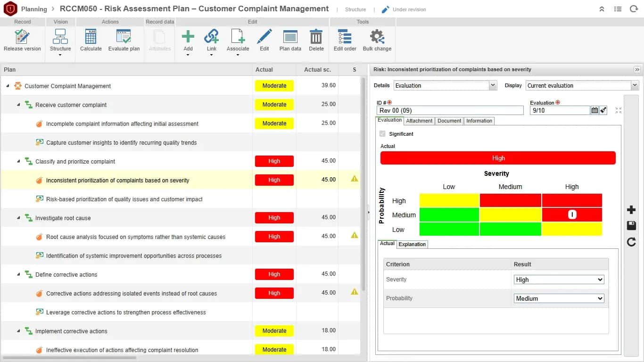
Task: Click the save disk icon in risk panel
Action: [x=631, y=226]
